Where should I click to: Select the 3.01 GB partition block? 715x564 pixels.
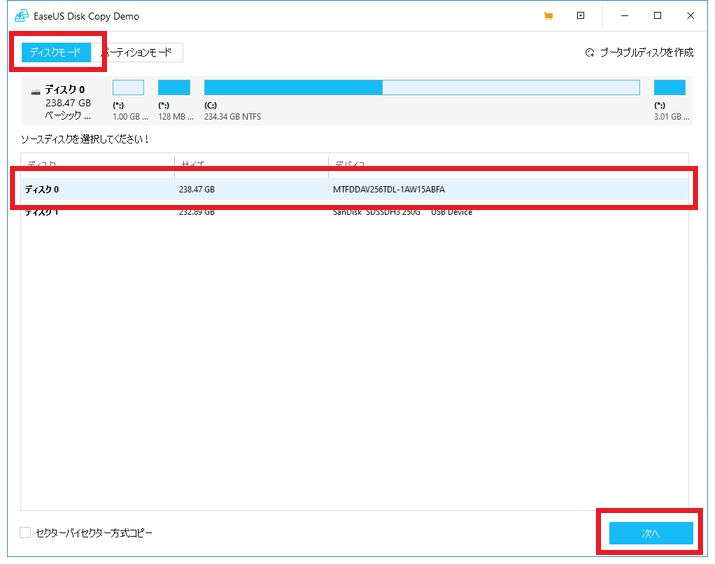tap(669, 88)
